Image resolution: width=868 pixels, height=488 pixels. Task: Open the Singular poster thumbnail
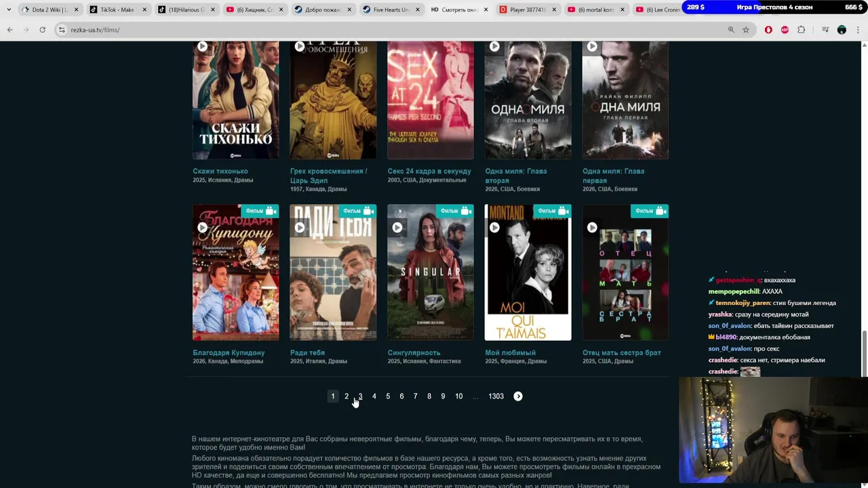431,272
